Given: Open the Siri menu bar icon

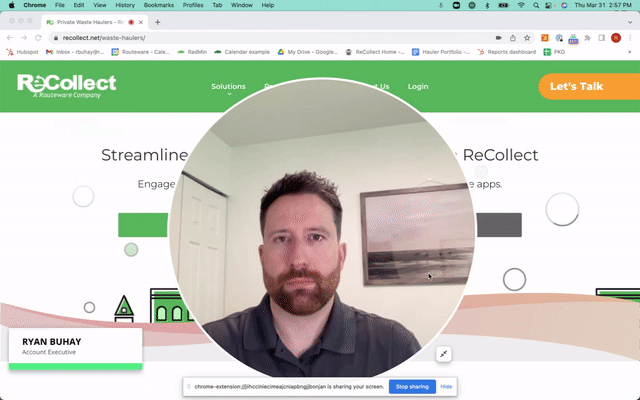Looking at the screenshot, I should click(564, 5).
